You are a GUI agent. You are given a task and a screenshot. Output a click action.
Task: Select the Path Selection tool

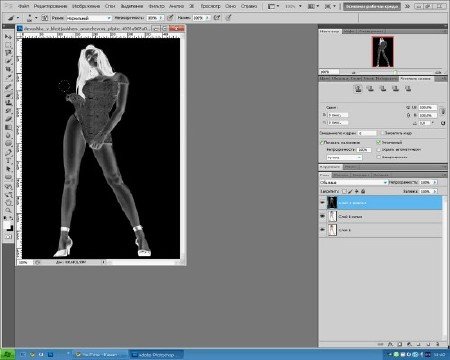point(8,169)
